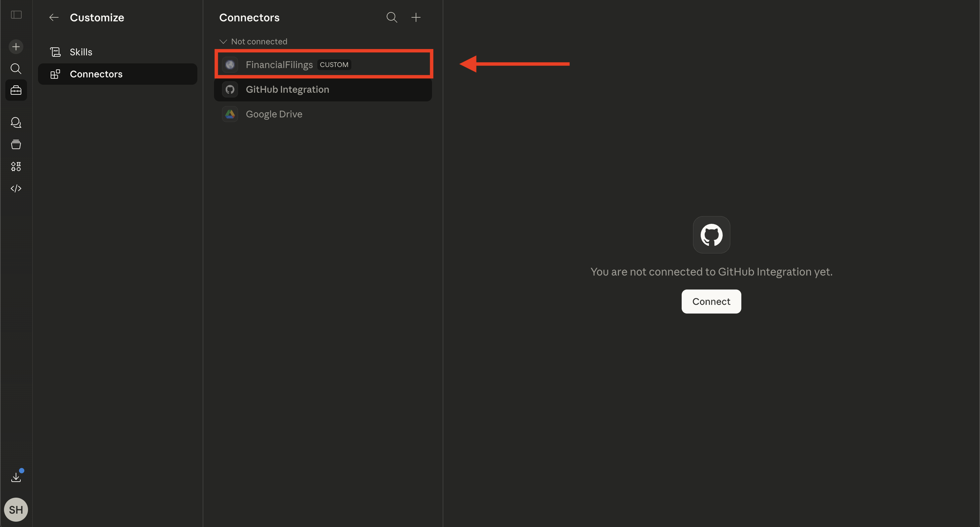The width and height of the screenshot is (980, 527).
Task: Select the GitHub Integration connector
Action: pyautogui.click(x=323, y=89)
